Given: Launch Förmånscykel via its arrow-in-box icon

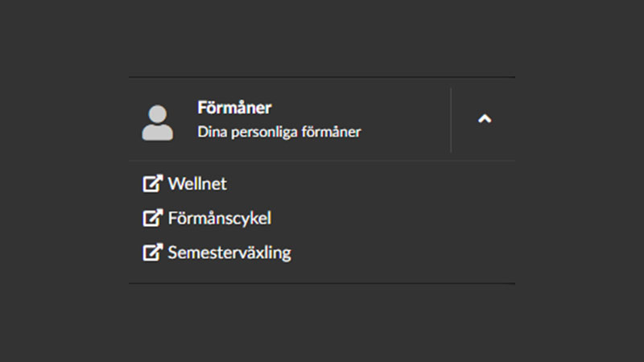Looking at the screenshot, I should tap(152, 218).
